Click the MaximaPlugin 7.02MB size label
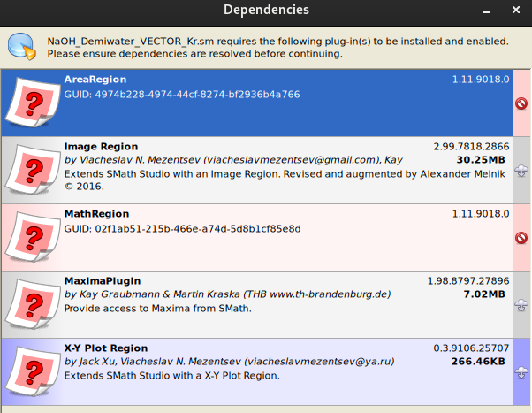 pyautogui.click(x=483, y=294)
